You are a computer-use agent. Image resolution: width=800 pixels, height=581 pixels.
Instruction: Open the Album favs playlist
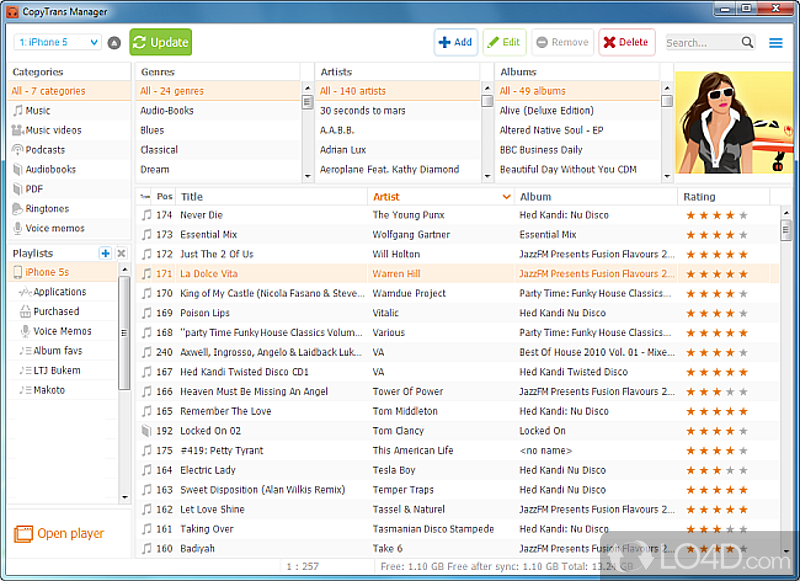tap(63, 351)
